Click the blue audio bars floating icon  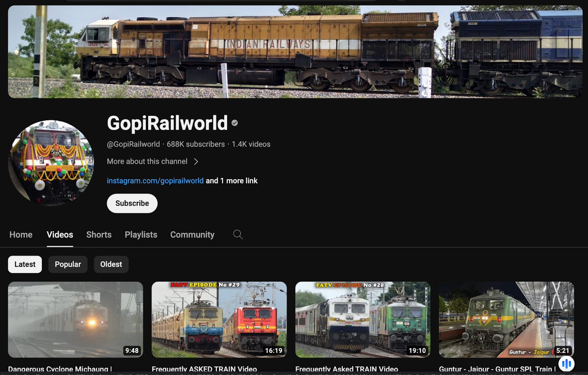coord(566,364)
